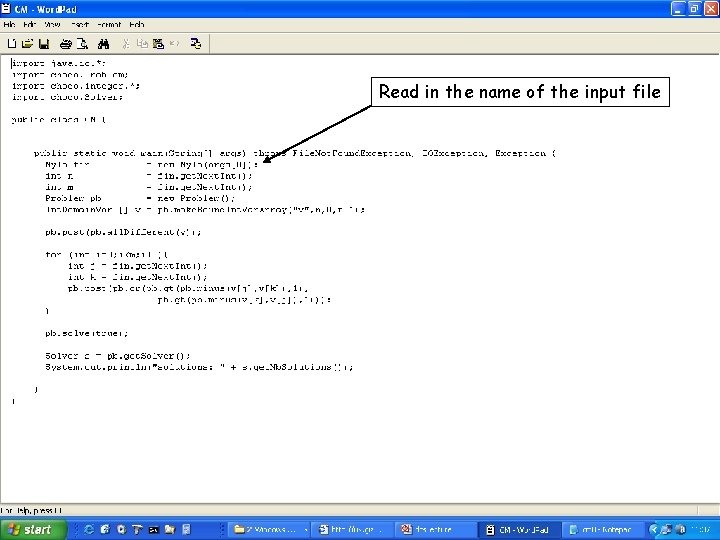Switch to the Notepad window on the taskbar

[602, 529]
